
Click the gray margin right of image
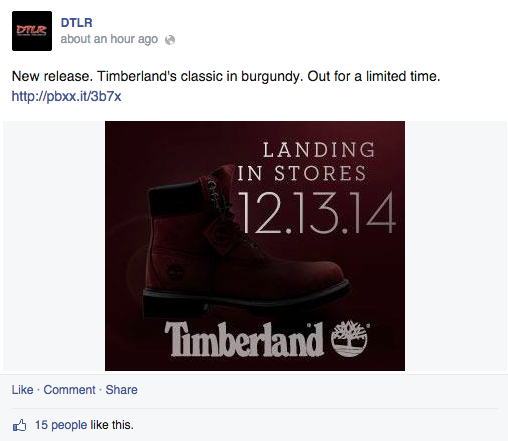point(456,246)
